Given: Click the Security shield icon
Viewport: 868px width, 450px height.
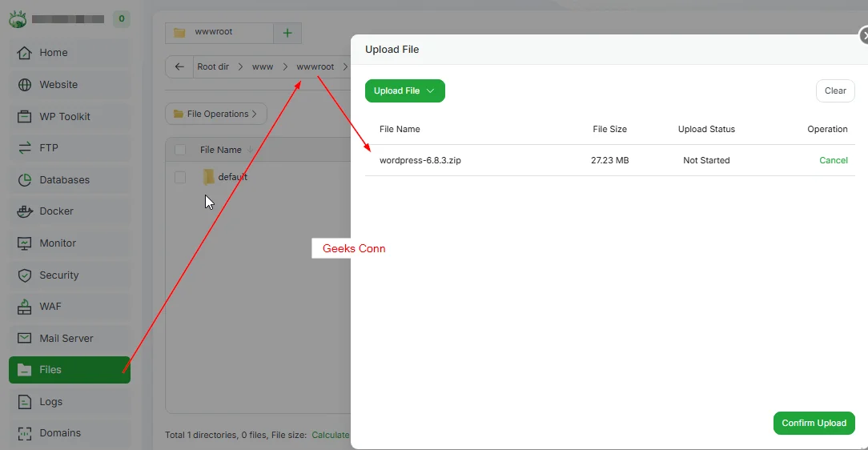Looking at the screenshot, I should coord(24,275).
